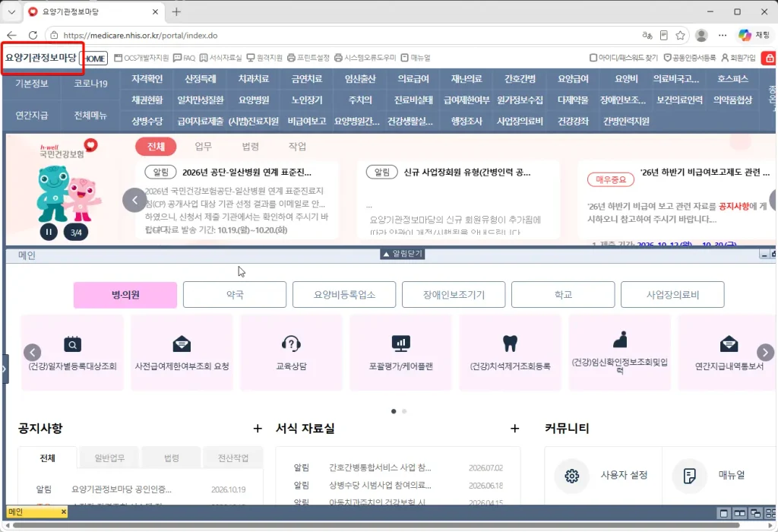Open the browser tab list chevron
Viewport: 778px width, 532px height.
pos(11,11)
